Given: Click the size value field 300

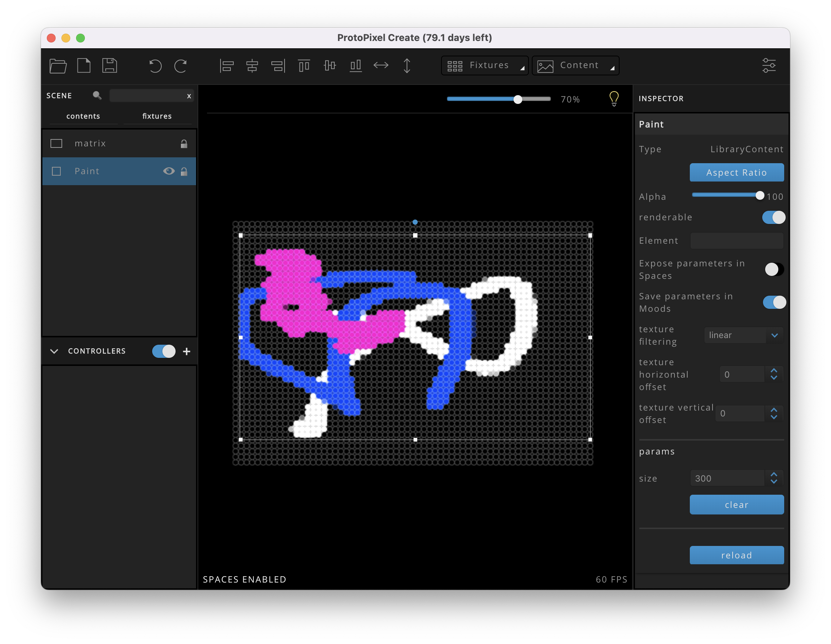Looking at the screenshot, I should pos(727,479).
